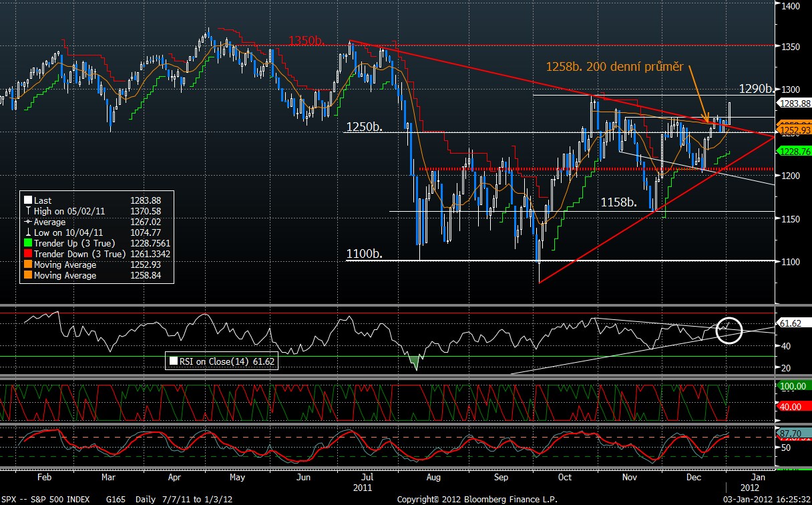The height and width of the screenshot is (505, 812).
Task: Click the 1150 value on the price axis
Action: pyautogui.click(x=791, y=218)
